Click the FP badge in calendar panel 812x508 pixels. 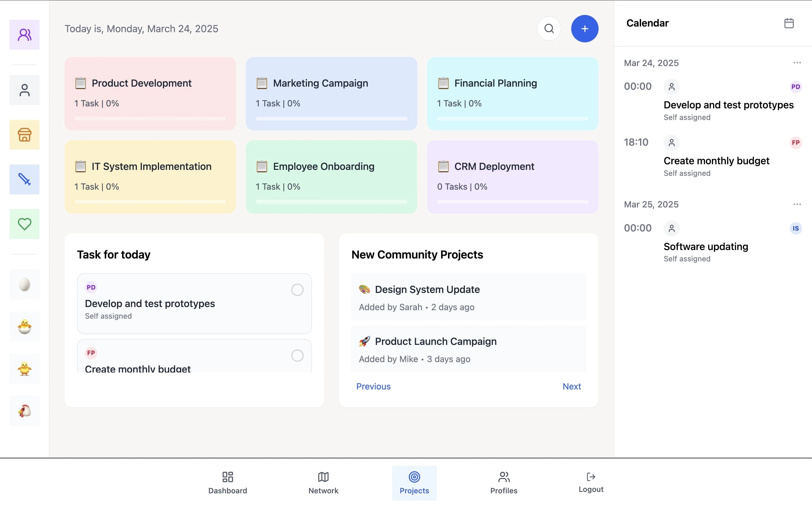point(796,143)
